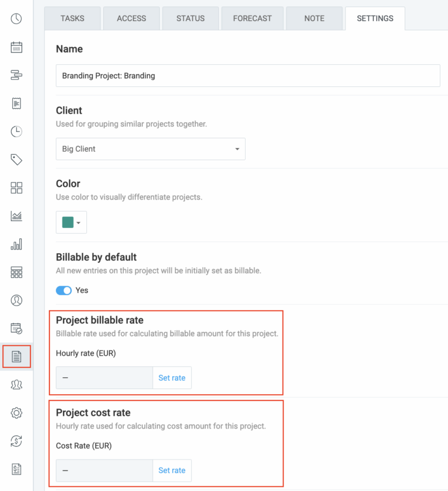Select the tag icon in sidebar

pos(16,159)
